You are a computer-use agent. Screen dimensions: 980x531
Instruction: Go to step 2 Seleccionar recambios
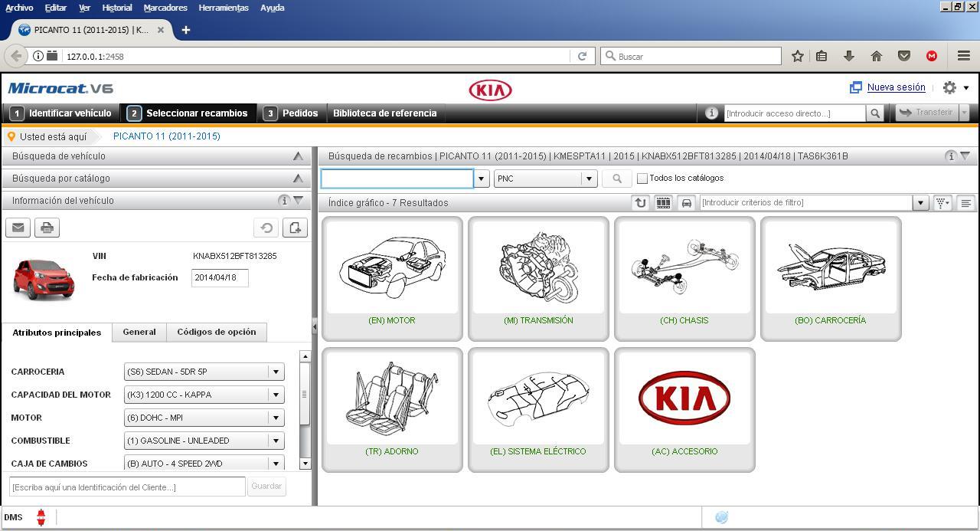[x=188, y=113]
